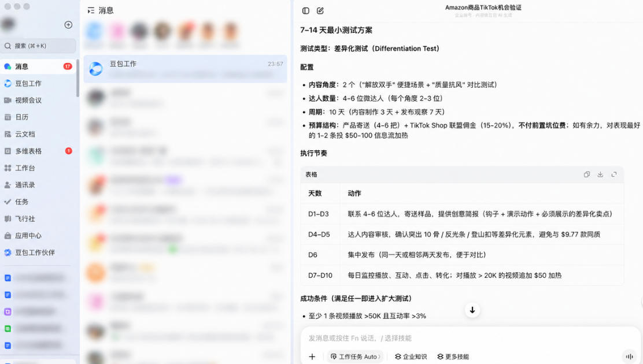This screenshot has height=364, width=643.
Task: Click the 表格 label above the table
Action: [x=311, y=174]
